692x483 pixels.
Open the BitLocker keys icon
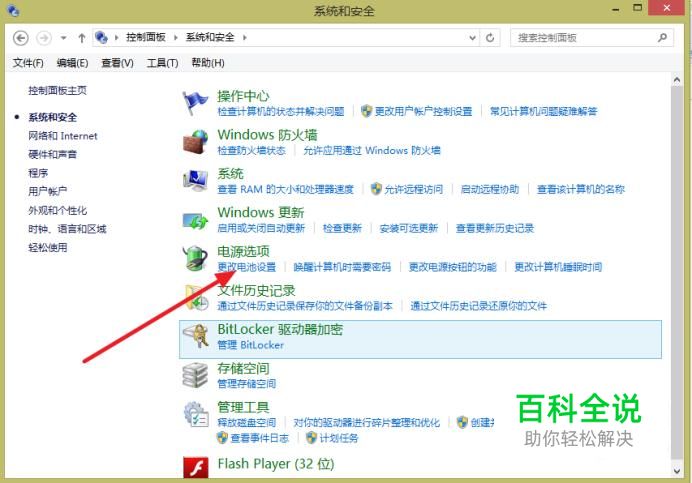pyautogui.click(x=196, y=336)
